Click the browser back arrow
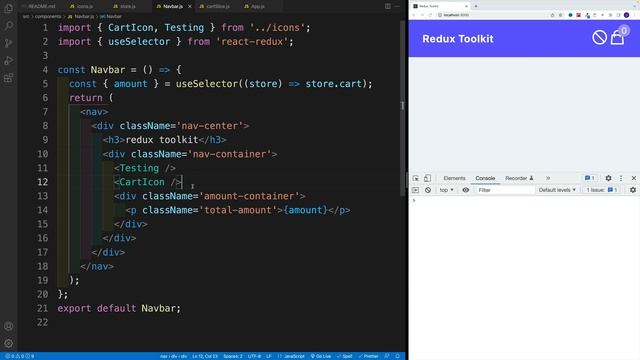The image size is (640, 360). (414, 15)
